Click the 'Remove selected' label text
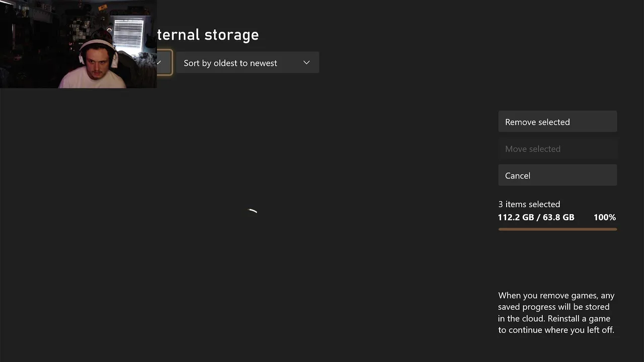This screenshot has height=362, width=644. click(537, 122)
